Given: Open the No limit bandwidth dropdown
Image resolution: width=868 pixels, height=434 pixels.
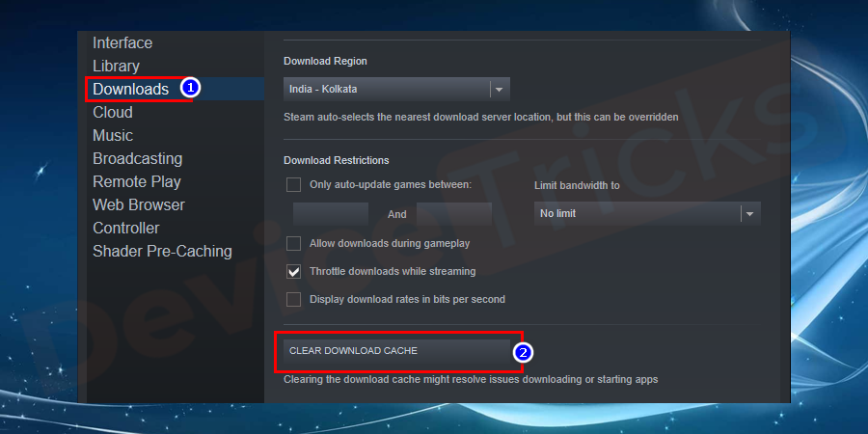Looking at the screenshot, I should pos(647,213).
